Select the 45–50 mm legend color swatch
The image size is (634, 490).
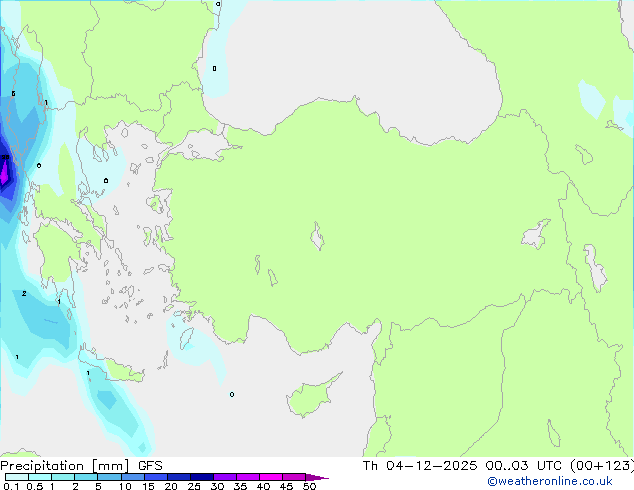(294, 477)
